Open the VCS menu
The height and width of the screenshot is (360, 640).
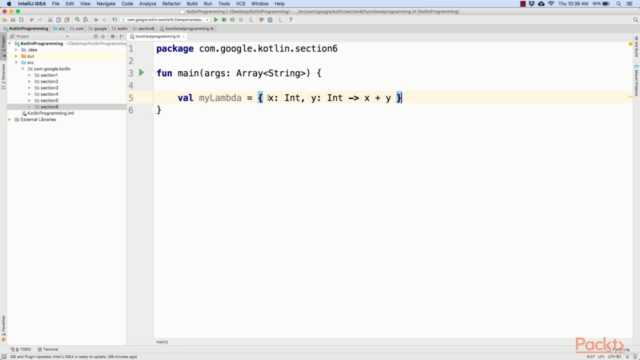240,4
